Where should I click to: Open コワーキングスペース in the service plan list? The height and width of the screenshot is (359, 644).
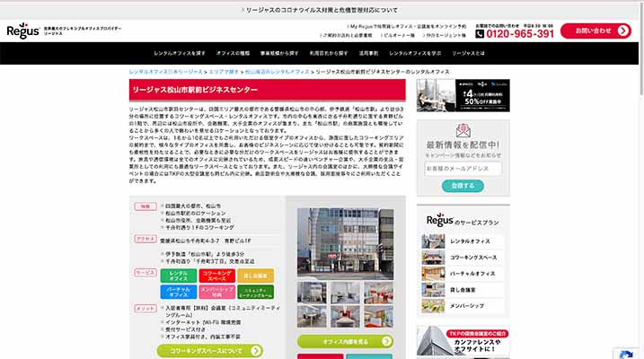[473, 258]
